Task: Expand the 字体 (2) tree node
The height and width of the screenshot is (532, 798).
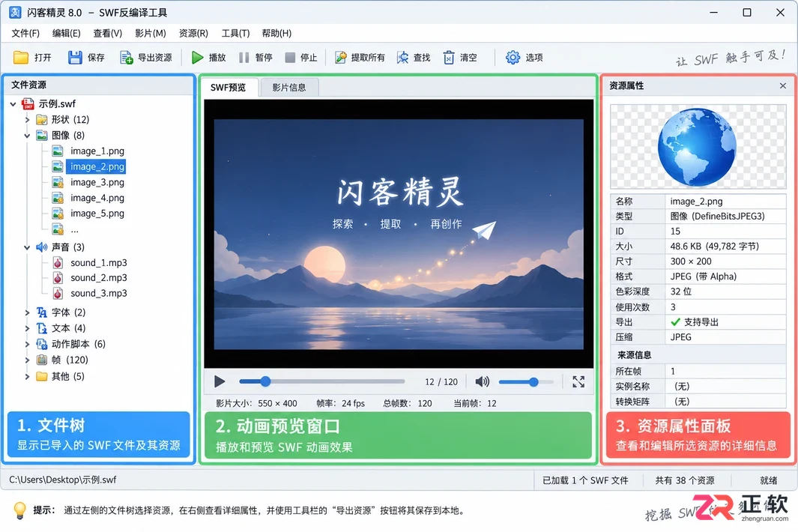Action: pyautogui.click(x=27, y=312)
